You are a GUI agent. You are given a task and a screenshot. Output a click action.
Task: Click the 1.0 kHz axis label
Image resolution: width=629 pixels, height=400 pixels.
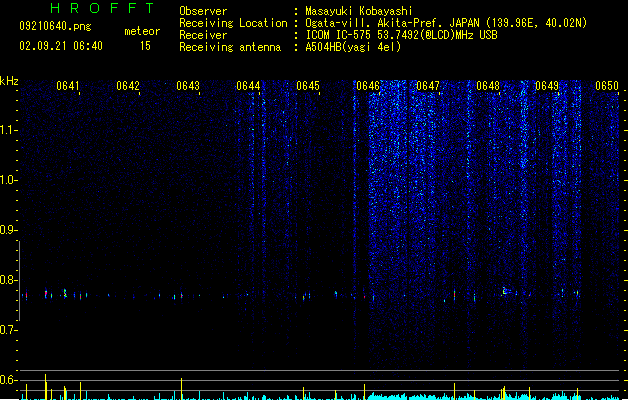point(8,180)
